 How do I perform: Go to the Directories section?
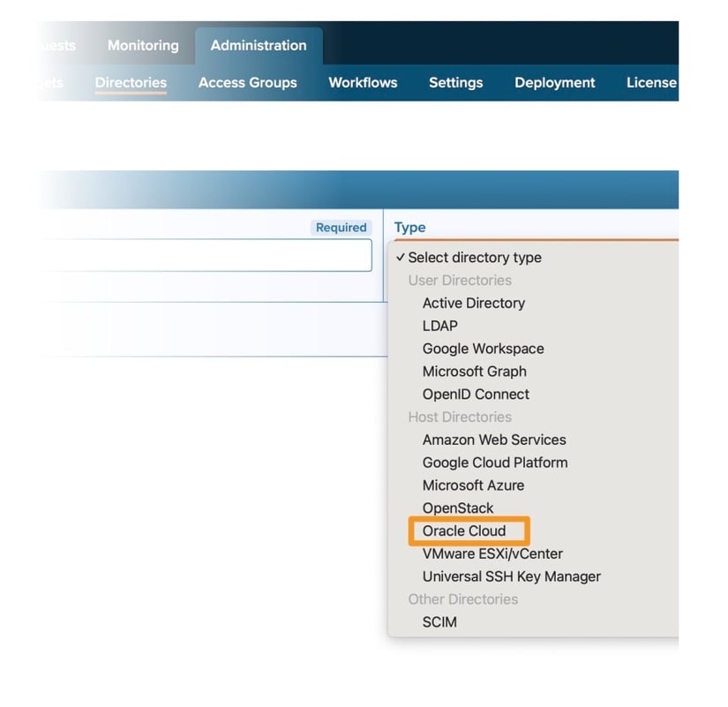tap(130, 82)
